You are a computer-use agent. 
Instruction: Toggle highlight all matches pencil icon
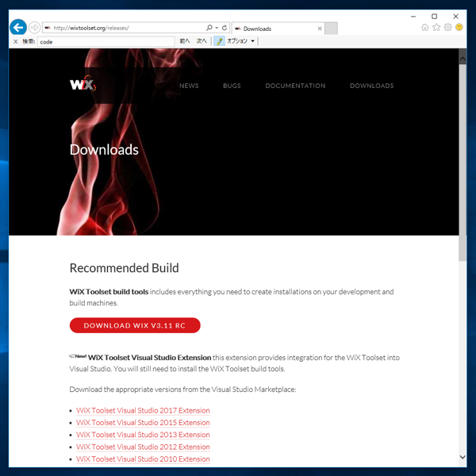pyautogui.click(x=219, y=41)
